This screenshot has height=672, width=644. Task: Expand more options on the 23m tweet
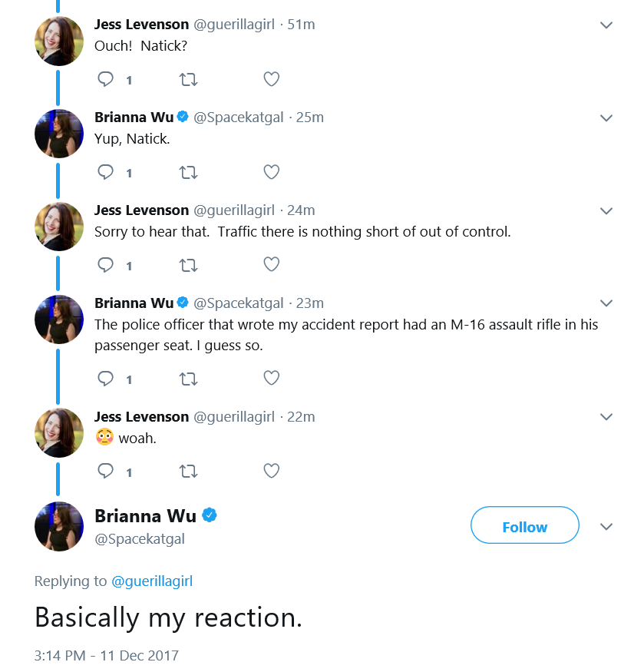(606, 303)
